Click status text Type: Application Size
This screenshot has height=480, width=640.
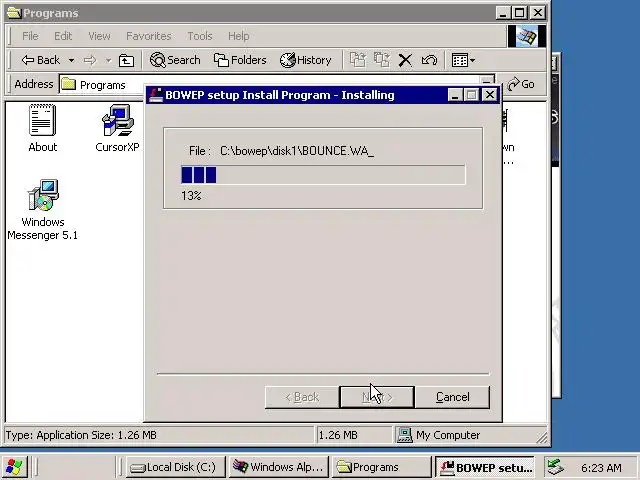tap(81, 435)
